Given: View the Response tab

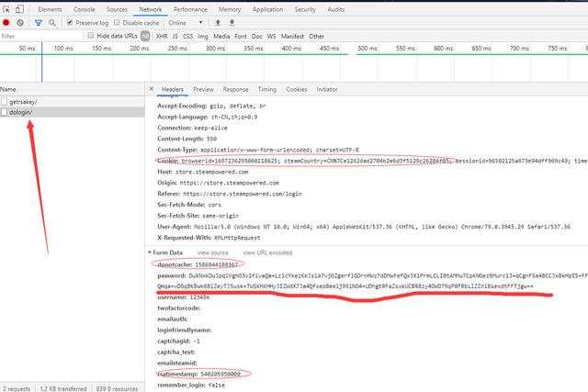Looking at the screenshot, I should [x=235, y=89].
